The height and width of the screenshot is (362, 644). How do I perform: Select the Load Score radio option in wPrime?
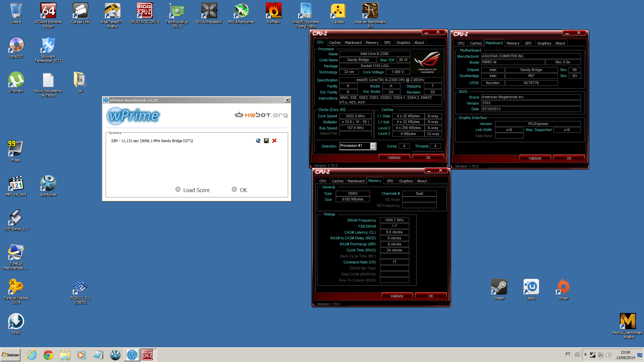pos(178,189)
